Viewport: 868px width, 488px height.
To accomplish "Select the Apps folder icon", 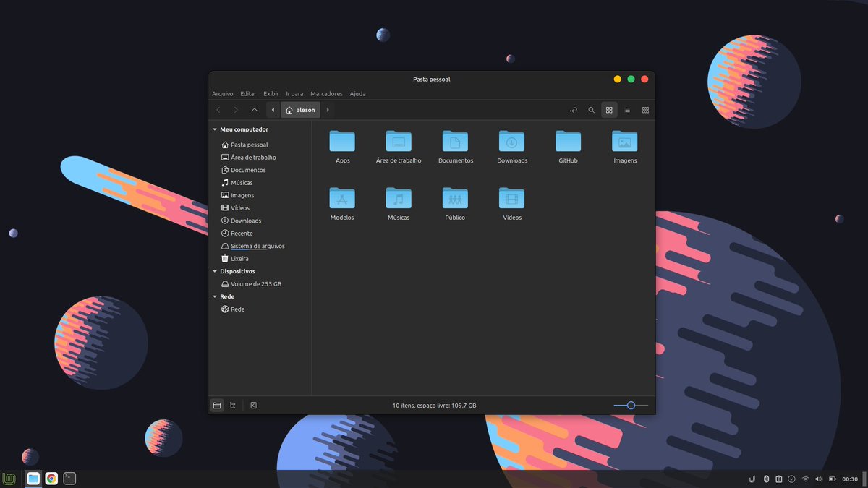I will pyautogui.click(x=342, y=141).
